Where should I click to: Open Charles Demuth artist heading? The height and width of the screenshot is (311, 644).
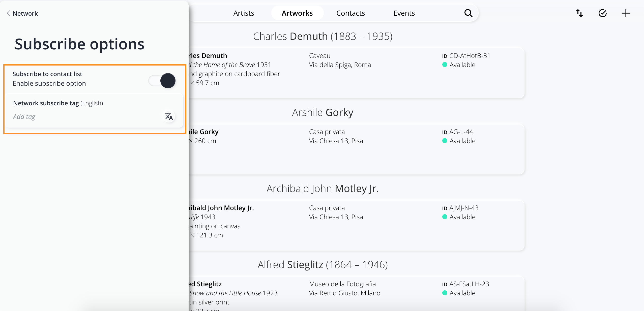click(x=323, y=36)
